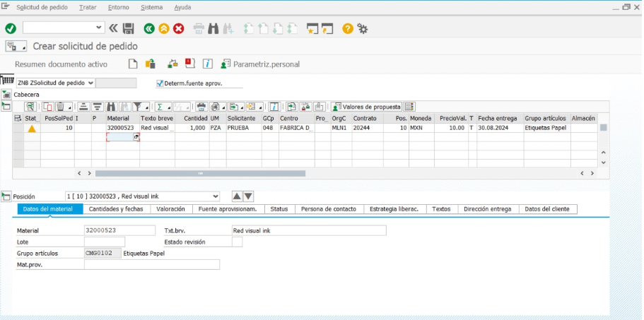Click the grid's horizontal scrollbar

pos(200,173)
